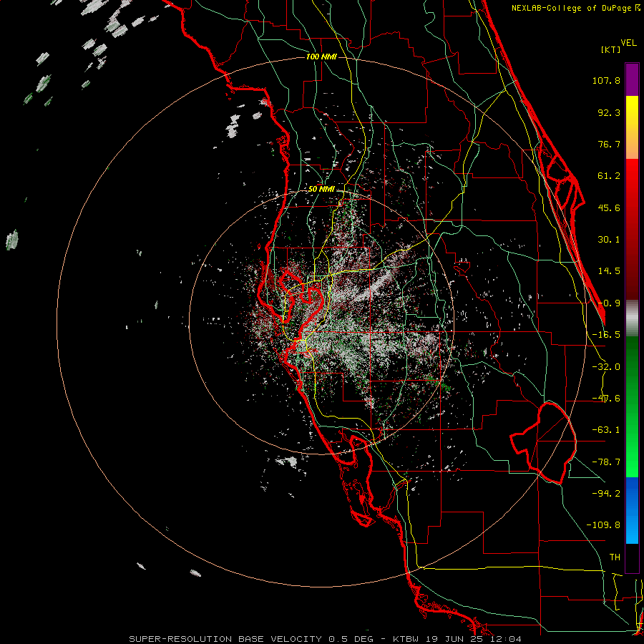644x644 pixels.
Task: Click the [KT] units label
Action: (x=611, y=49)
